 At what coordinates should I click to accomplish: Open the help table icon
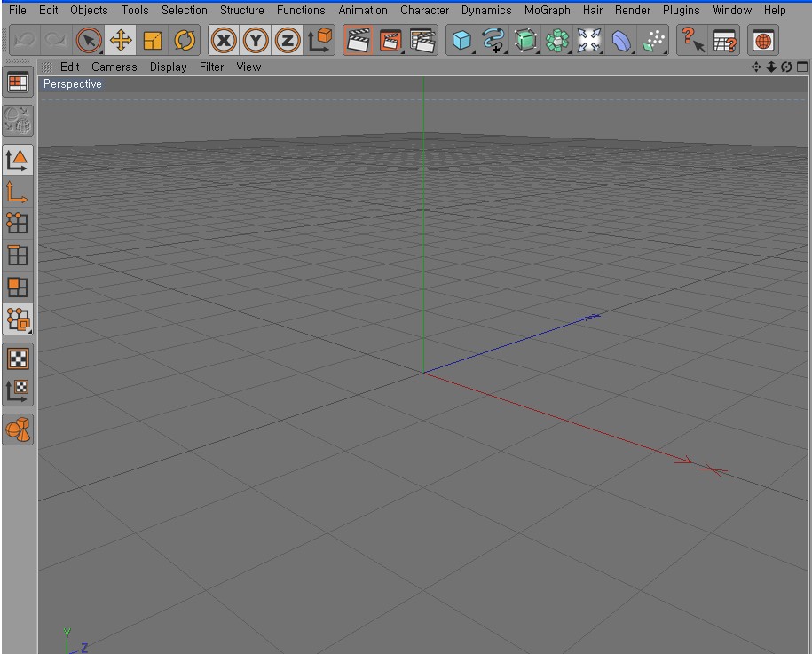click(x=724, y=40)
